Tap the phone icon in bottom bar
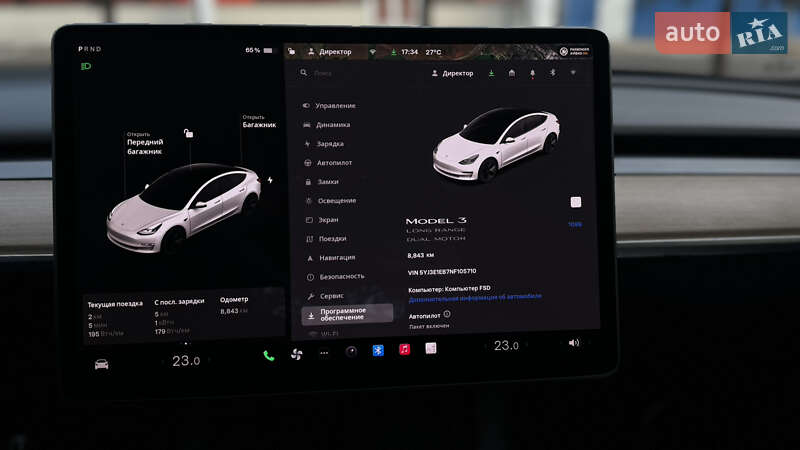 (268, 355)
